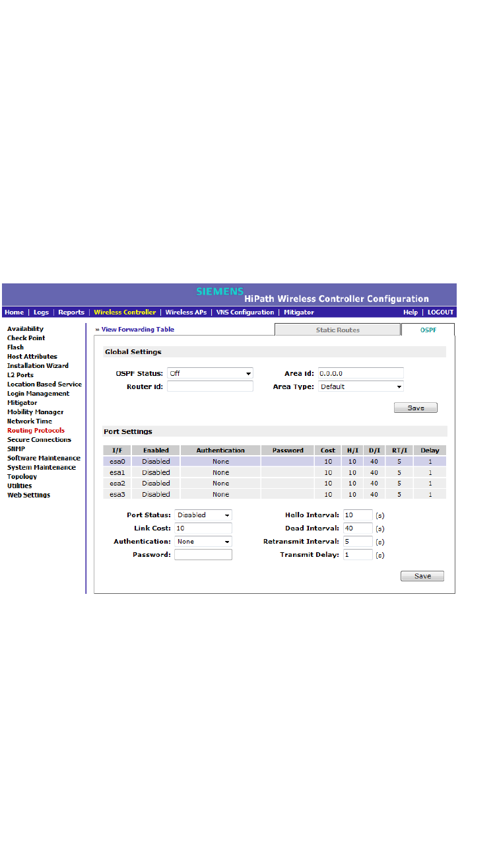Image resolution: width=493 pixels, height=868 pixels.
Task: Open Host Attributes in the sidebar
Action: coord(32,356)
